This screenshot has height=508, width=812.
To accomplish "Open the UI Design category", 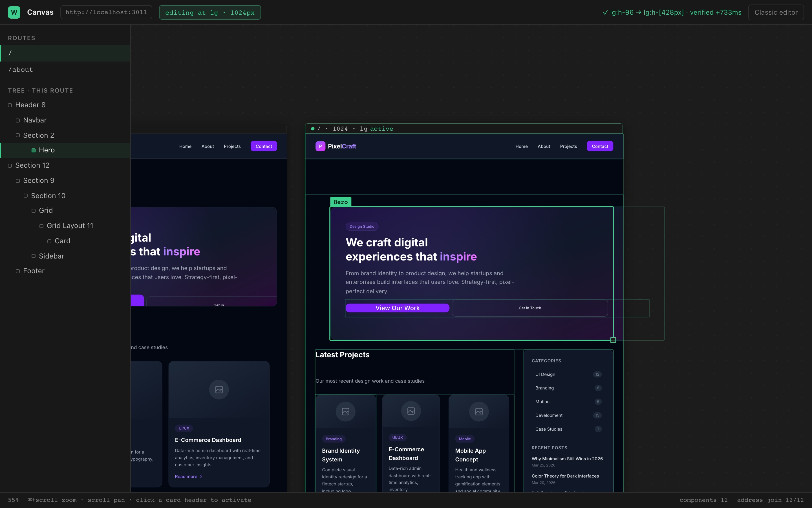I will point(568,374).
